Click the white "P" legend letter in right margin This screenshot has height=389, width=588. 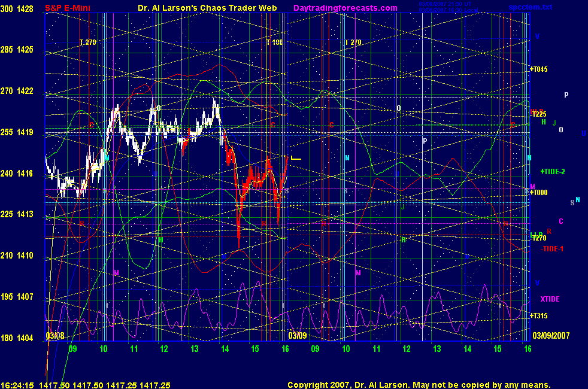point(566,95)
